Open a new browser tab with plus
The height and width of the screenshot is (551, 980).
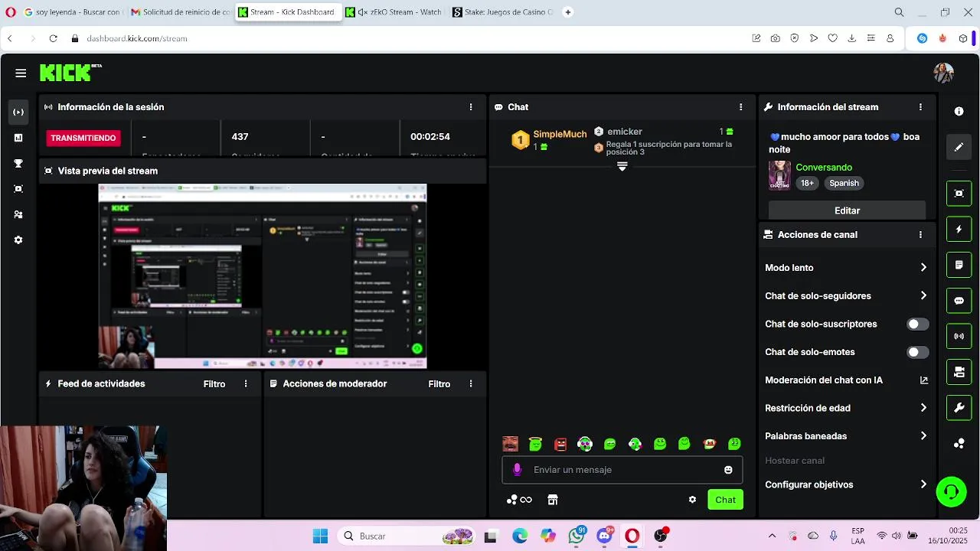(x=568, y=12)
